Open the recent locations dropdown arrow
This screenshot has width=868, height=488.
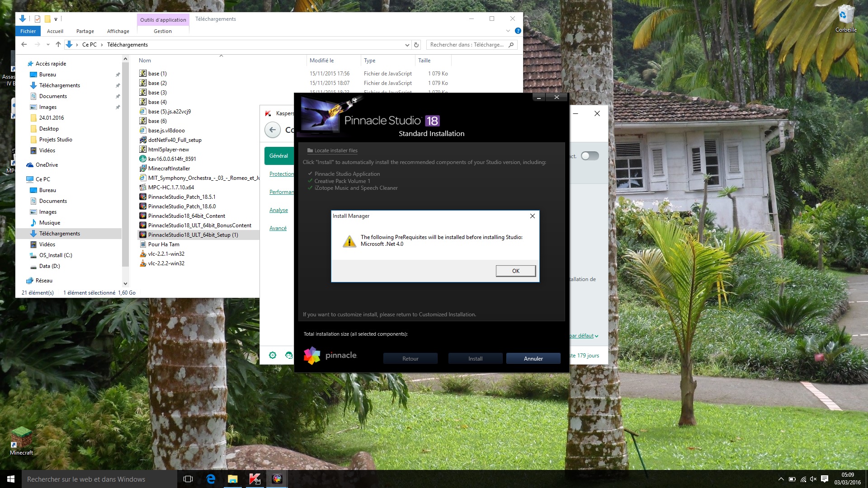(x=48, y=45)
